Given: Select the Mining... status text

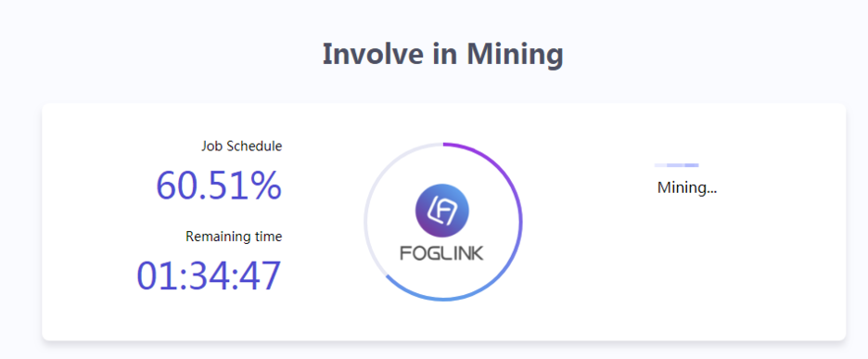Looking at the screenshot, I should tap(687, 187).
